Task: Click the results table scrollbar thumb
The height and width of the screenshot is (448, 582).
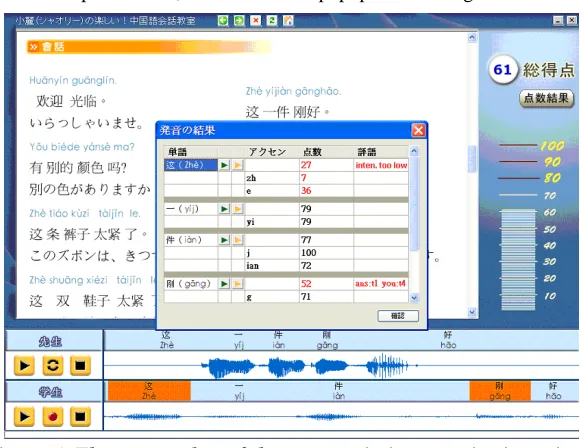Action: 414,204
